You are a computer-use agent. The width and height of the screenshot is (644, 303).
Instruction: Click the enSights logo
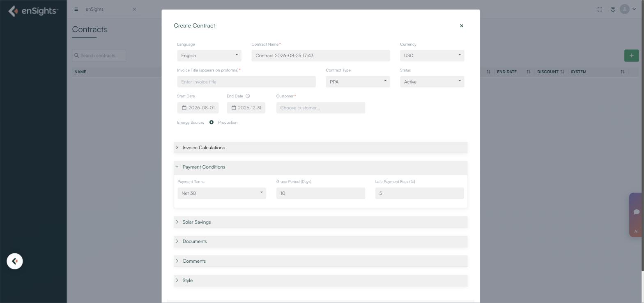coord(33,11)
